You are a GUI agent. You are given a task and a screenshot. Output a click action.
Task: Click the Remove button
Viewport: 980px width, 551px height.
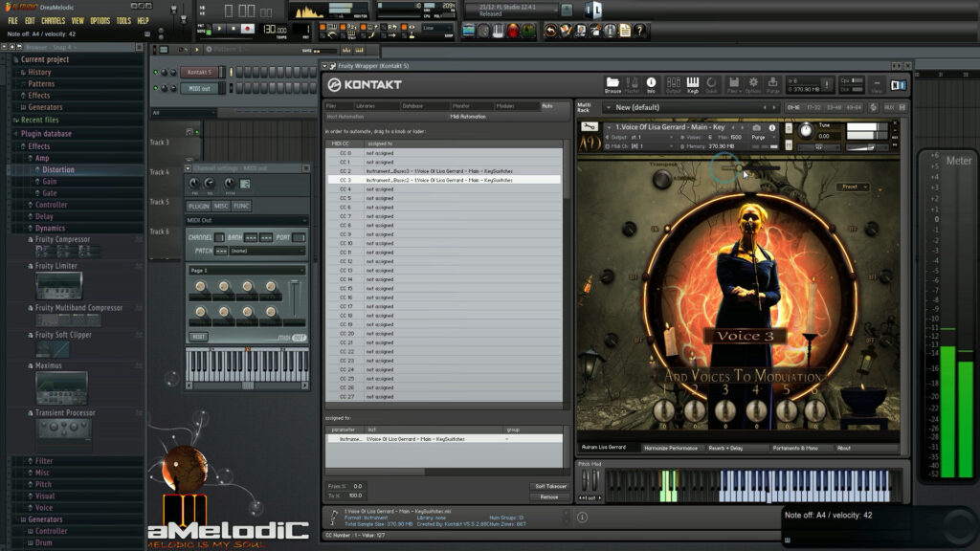click(x=549, y=497)
